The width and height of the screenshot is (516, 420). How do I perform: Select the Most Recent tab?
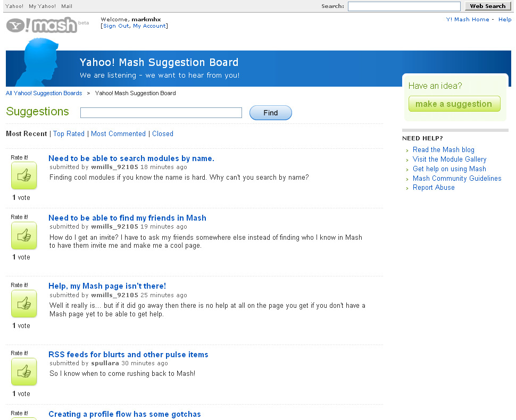coord(26,133)
